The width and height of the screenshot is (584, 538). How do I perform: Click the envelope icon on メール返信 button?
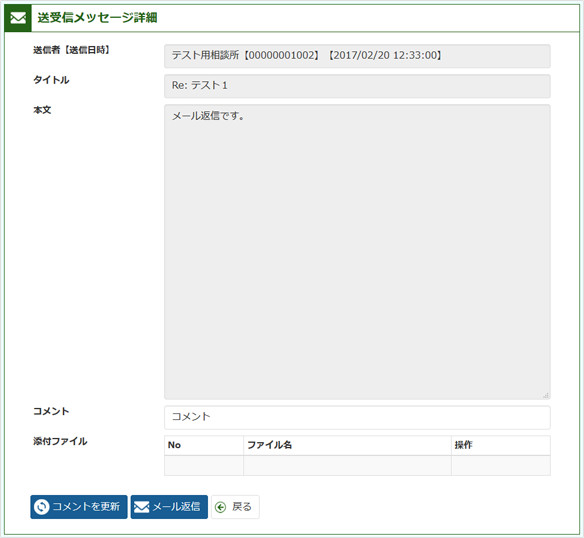click(142, 507)
